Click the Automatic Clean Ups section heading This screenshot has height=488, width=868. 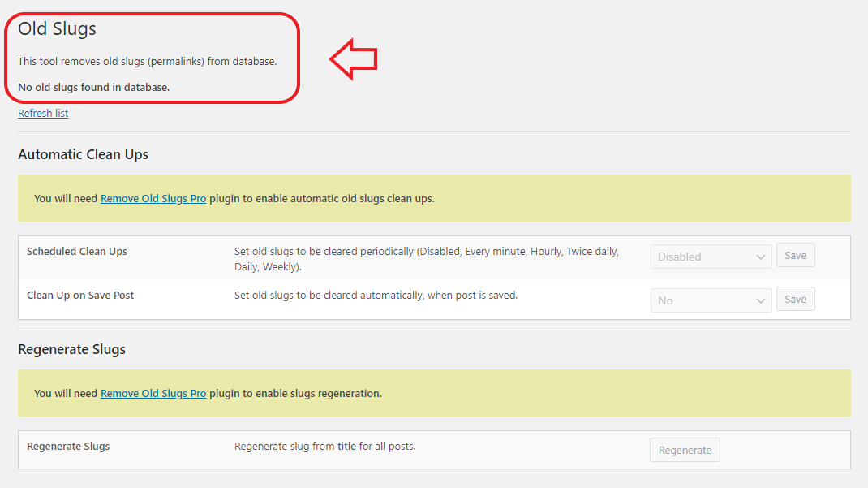tap(83, 154)
